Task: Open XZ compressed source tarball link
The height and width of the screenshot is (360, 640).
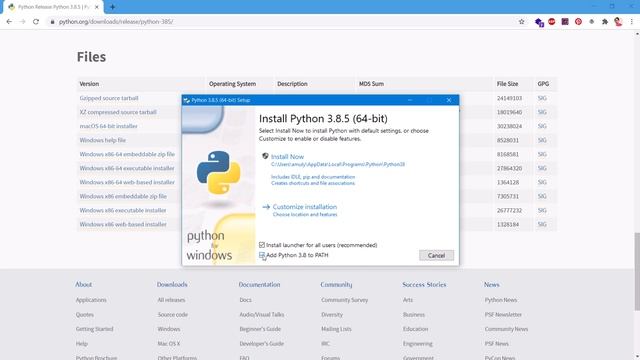Action: (x=118, y=112)
